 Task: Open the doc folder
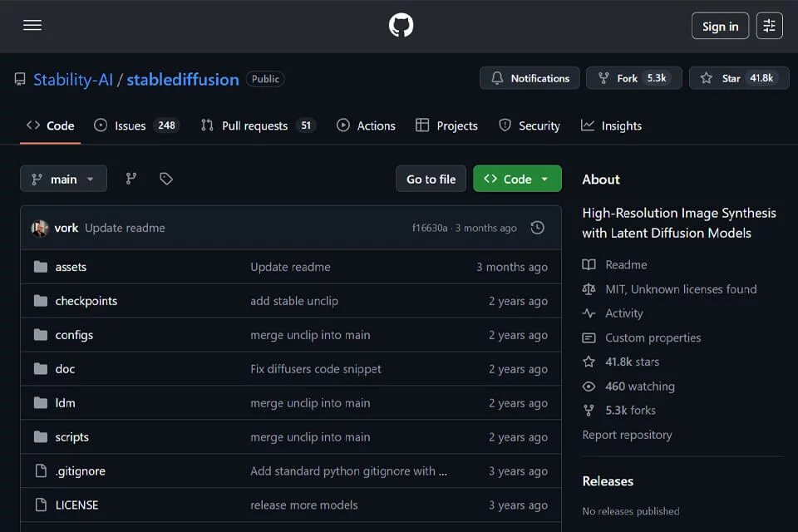(x=65, y=369)
